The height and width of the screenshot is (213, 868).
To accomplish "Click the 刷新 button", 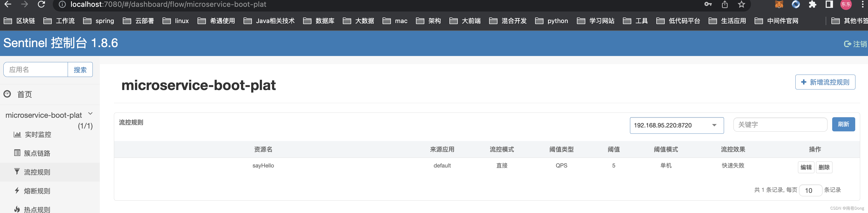I will 843,124.
